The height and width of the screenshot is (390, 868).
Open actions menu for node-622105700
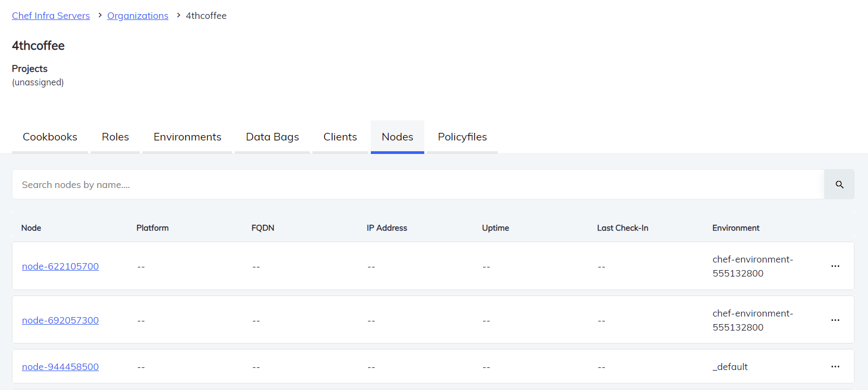click(x=835, y=266)
